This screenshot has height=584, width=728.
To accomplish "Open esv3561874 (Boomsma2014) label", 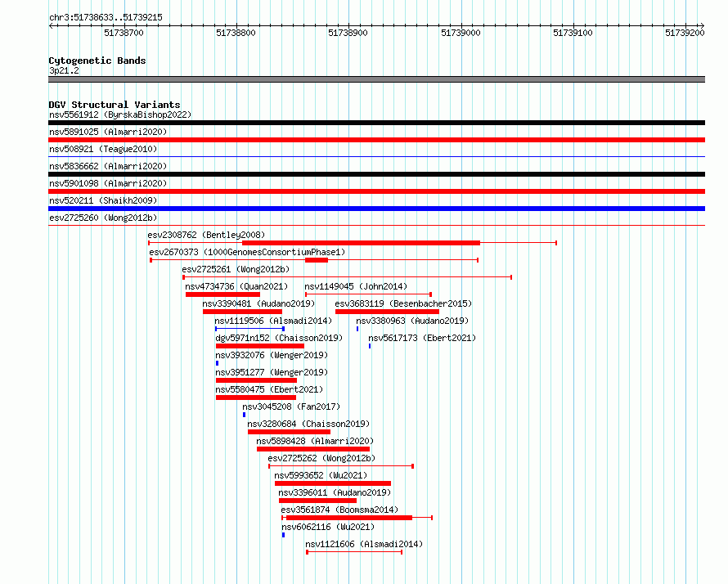I will (x=339, y=510).
